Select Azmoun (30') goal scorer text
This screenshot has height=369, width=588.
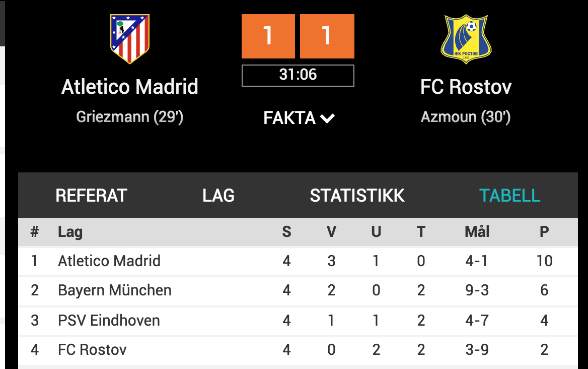click(466, 117)
